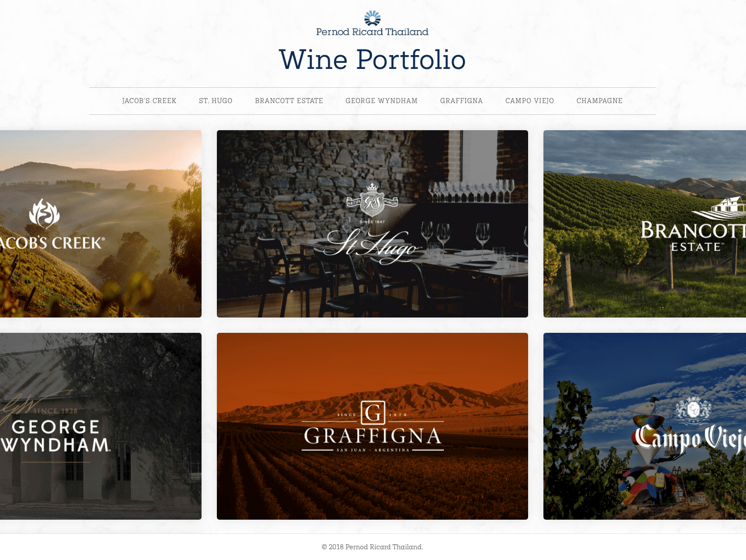746x560 pixels.
Task: Click the Jacob's Creek leaf emblem
Action: (44, 213)
